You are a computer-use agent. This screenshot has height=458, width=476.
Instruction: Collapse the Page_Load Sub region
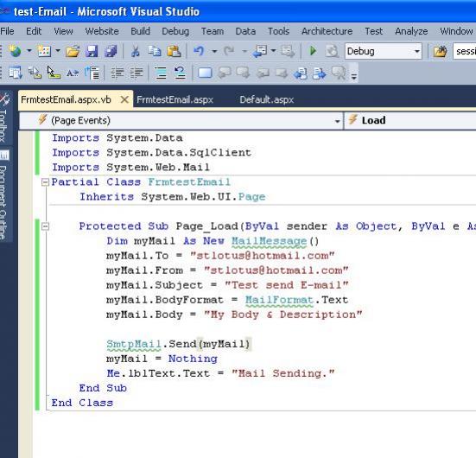point(45,226)
